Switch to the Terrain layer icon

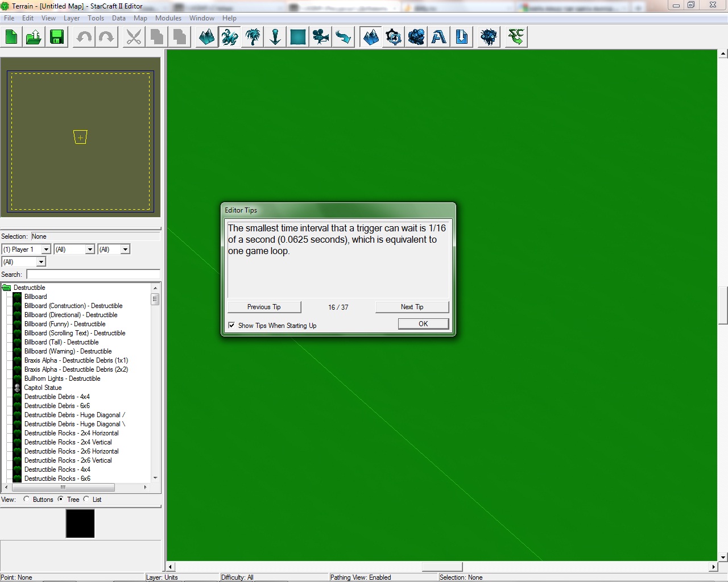click(x=207, y=38)
